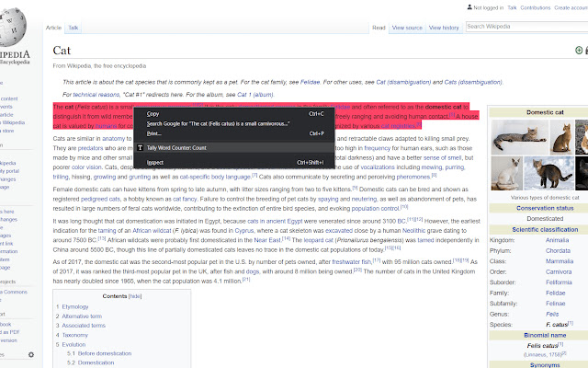The width and height of the screenshot is (588, 368).
Task: Follow the technical reasons link
Action: point(96,95)
